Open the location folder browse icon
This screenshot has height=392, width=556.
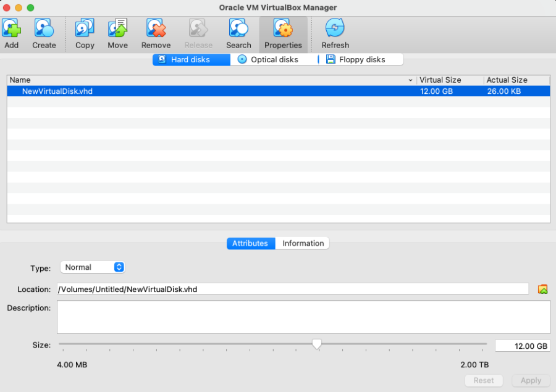542,289
